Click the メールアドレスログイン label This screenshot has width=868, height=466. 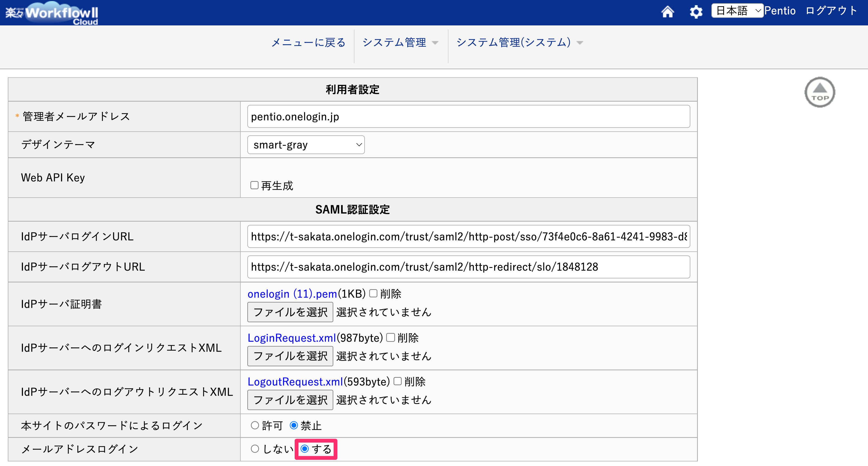tap(79, 449)
